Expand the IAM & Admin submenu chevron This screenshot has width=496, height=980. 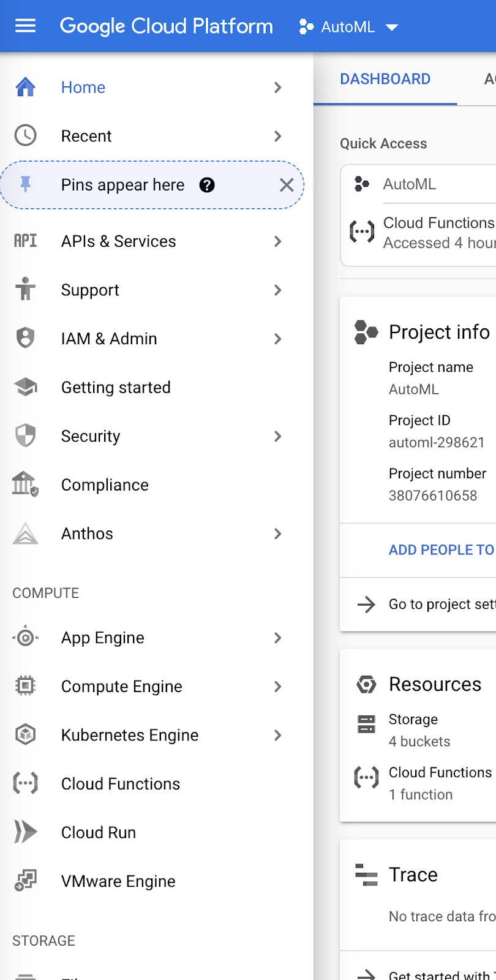277,339
